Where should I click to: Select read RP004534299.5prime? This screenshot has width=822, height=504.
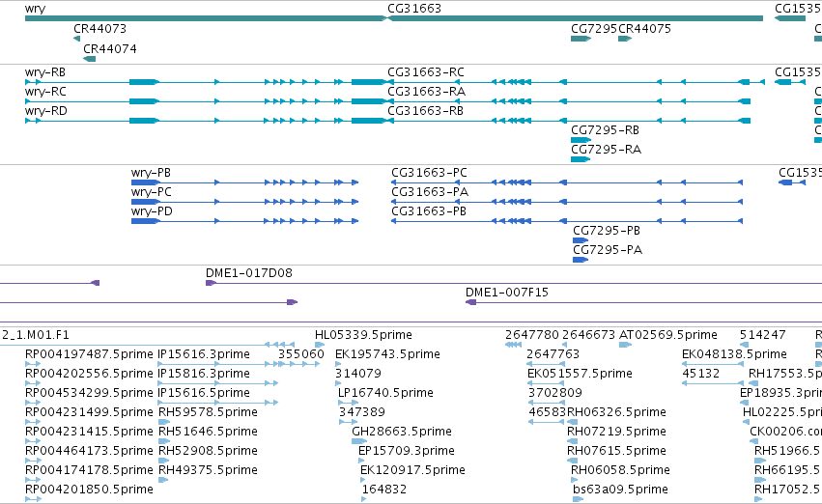click(89, 393)
